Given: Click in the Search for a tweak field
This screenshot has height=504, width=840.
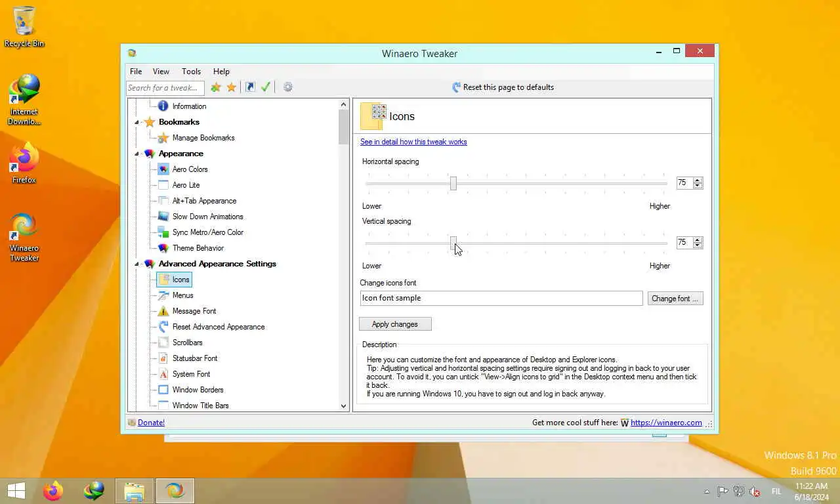Looking at the screenshot, I should coord(165,88).
